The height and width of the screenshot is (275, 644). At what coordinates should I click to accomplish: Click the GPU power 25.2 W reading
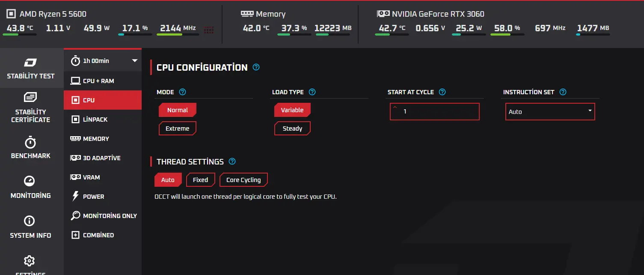[469, 28]
